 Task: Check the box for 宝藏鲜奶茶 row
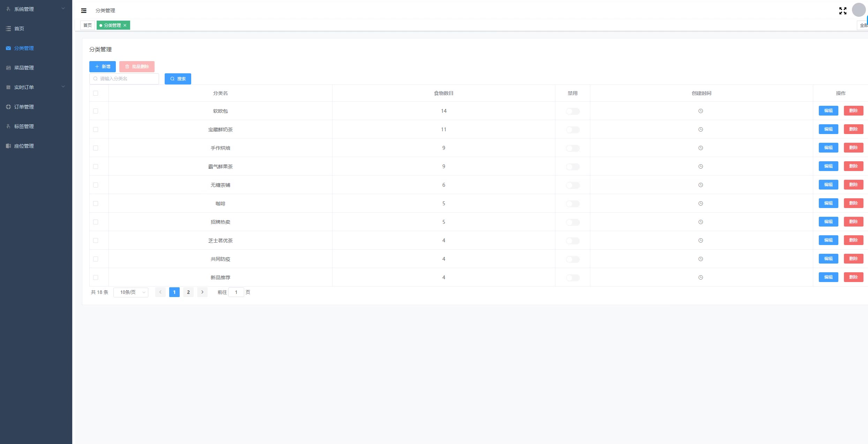[x=96, y=129]
